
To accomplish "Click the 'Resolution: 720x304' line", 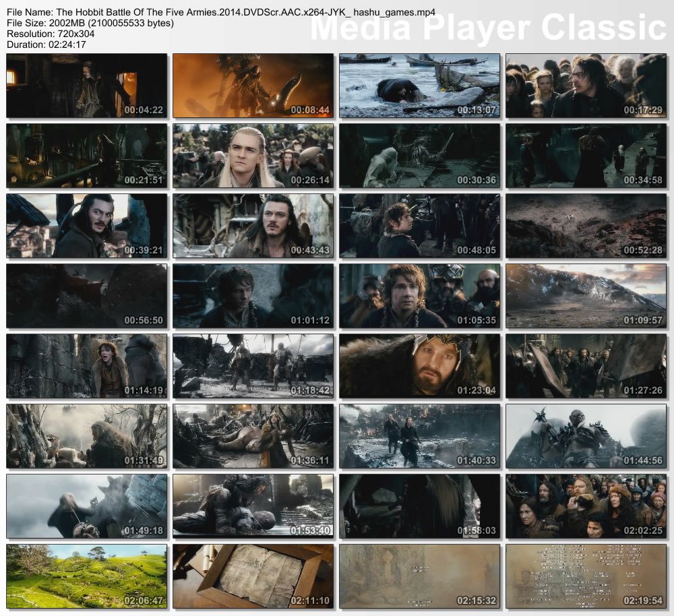I will click(x=51, y=34).
